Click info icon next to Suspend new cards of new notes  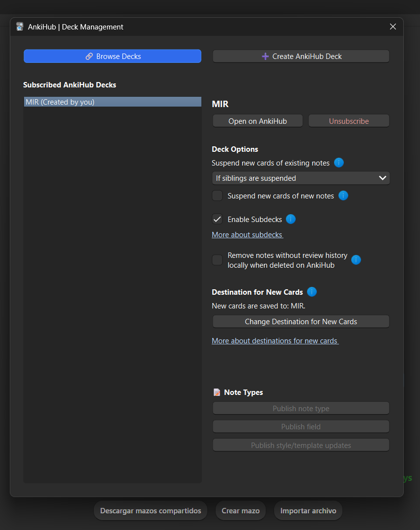(x=343, y=195)
